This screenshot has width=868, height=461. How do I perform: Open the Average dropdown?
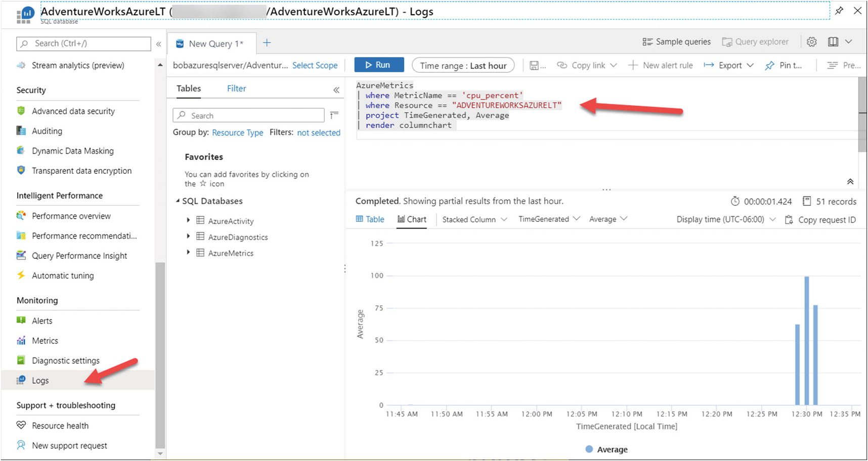pyautogui.click(x=608, y=219)
